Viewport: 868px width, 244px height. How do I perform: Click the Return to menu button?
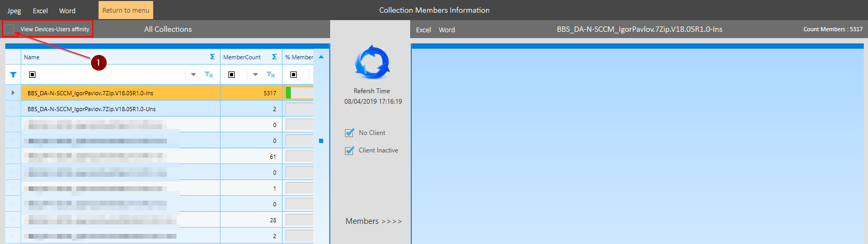(126, 10)
